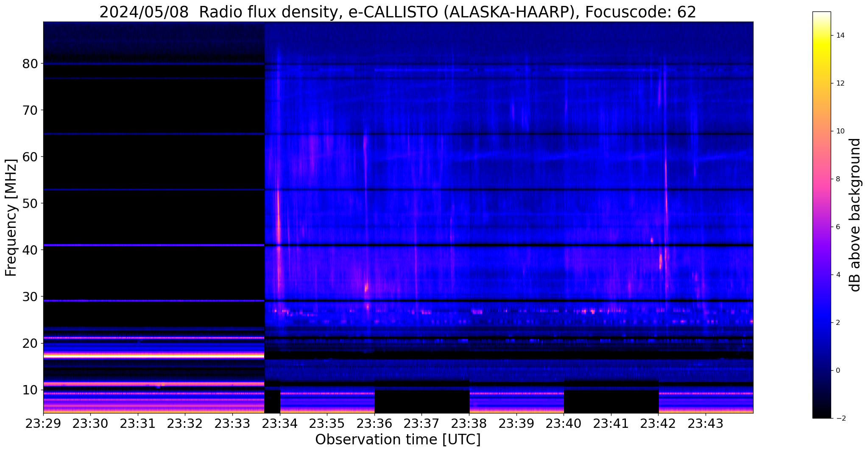Click the 23:42 time tick label

659,424
